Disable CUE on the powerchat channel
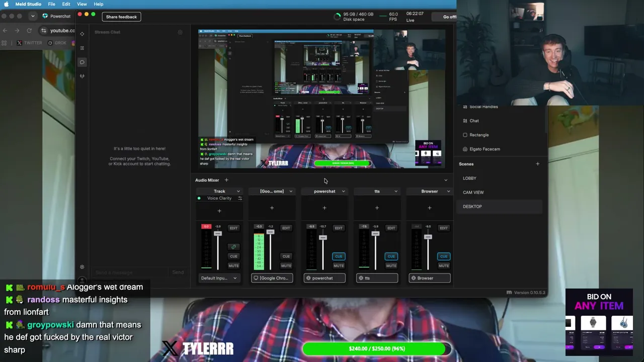Screen dimensions: 644x362 pyautogui.click(x=339, y=256)
